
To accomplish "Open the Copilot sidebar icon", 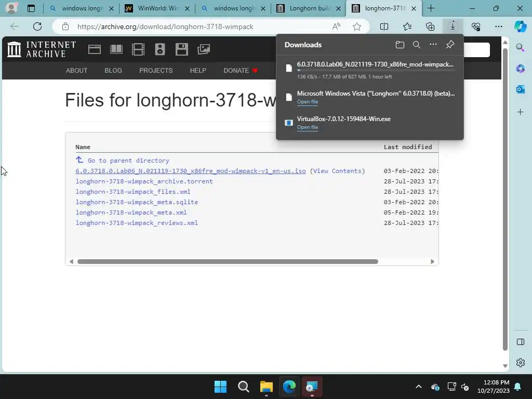I will (x=520, y=26).
